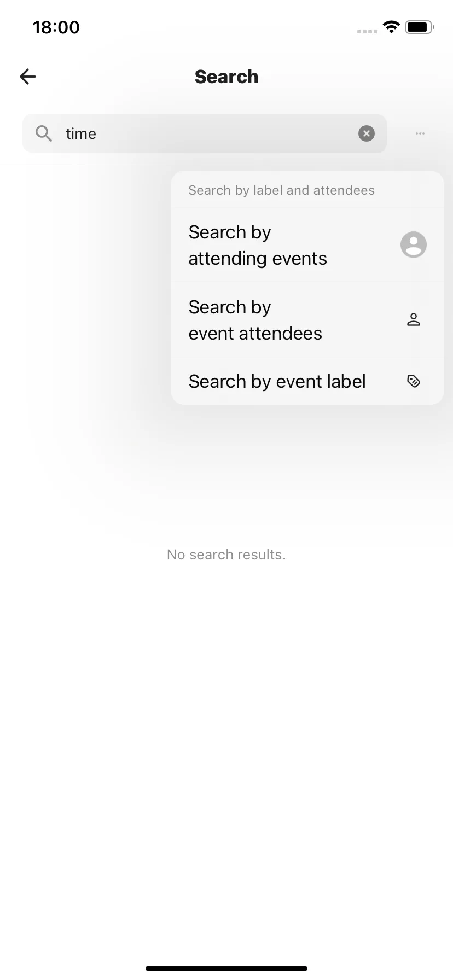The width and height of the screenshot is (453, 980).
Task: Tap the "Search by label and attendees" header
Action: click(282, 190)
